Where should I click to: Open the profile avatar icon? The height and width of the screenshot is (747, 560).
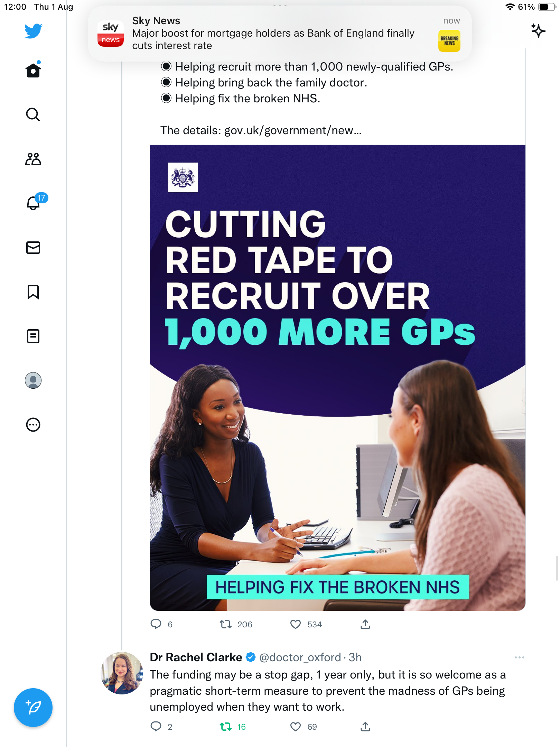tap(33, 380)
